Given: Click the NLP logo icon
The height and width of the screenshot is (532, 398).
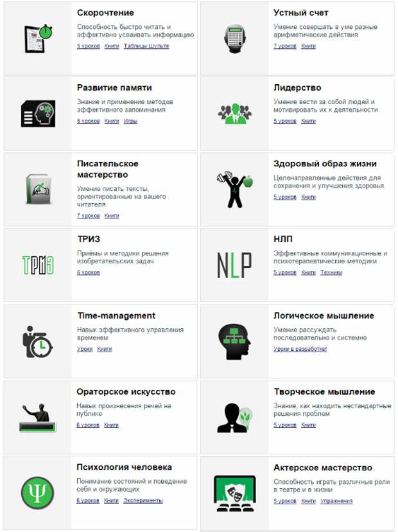Looking at the screenshot, I should (234, 265).
